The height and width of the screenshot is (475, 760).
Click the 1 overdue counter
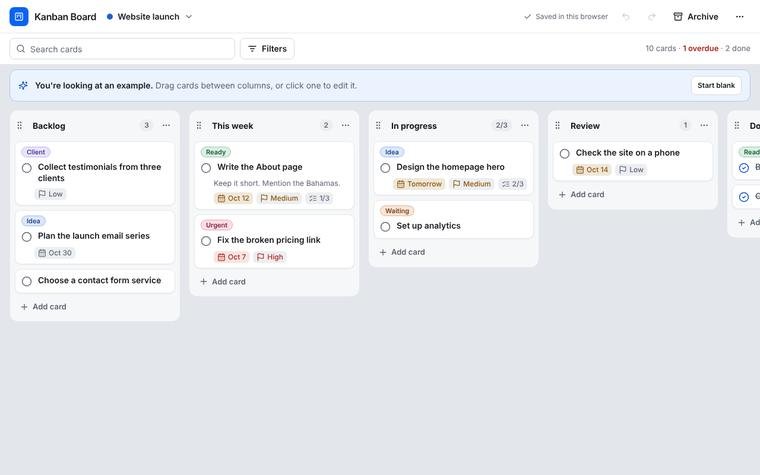point(700,48)
